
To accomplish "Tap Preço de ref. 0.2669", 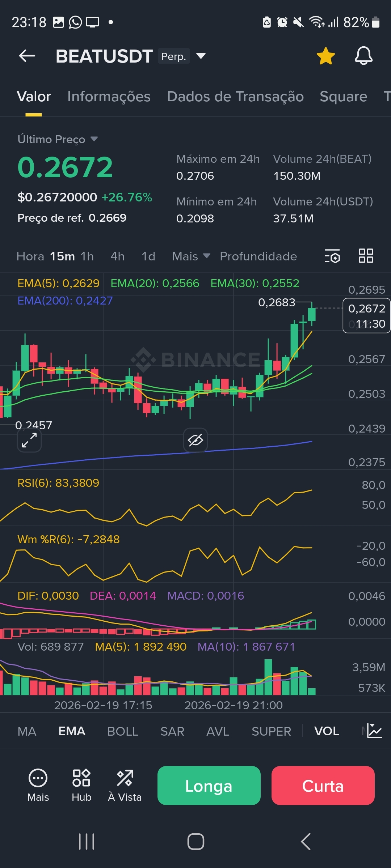I will [x=72, y=218].
